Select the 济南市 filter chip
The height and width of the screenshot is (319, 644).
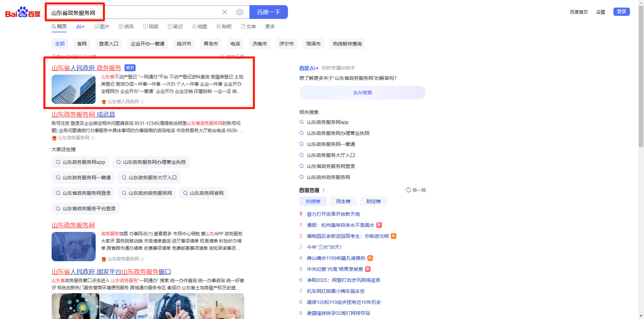[x=259, y=44]
